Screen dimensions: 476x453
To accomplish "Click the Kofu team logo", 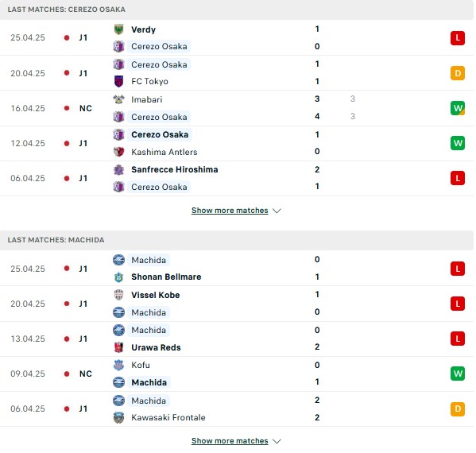I will [118, 365].
